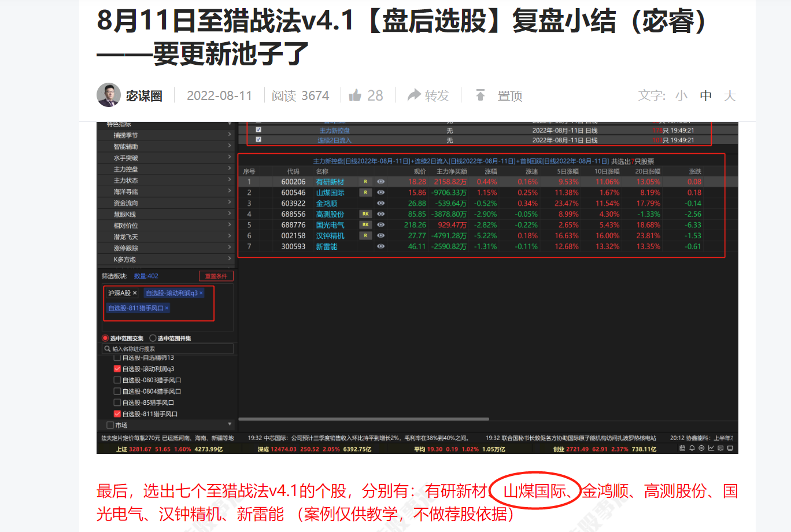Click the 宓谋圈 author name
This screenshot has width=791, height=532.
[x=144, y=96]
